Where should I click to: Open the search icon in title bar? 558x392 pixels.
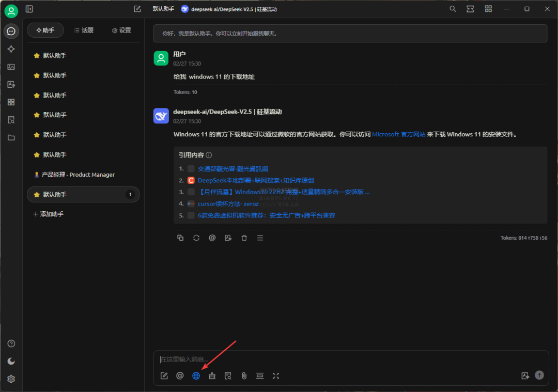click(453, 9)
